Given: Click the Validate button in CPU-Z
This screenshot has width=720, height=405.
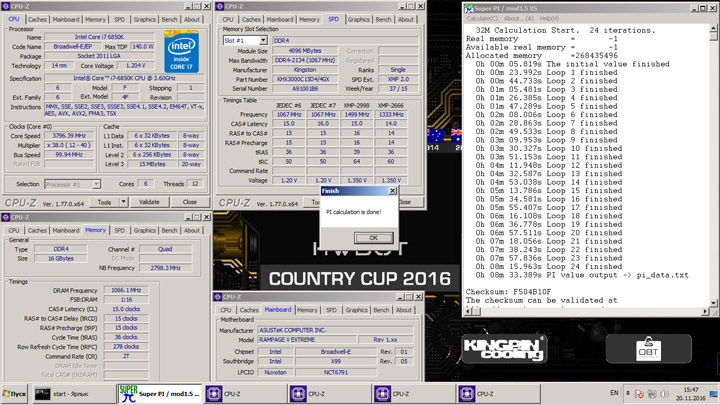Looking at the screenshot, I should pyautogui.click(x=149, y=202).
